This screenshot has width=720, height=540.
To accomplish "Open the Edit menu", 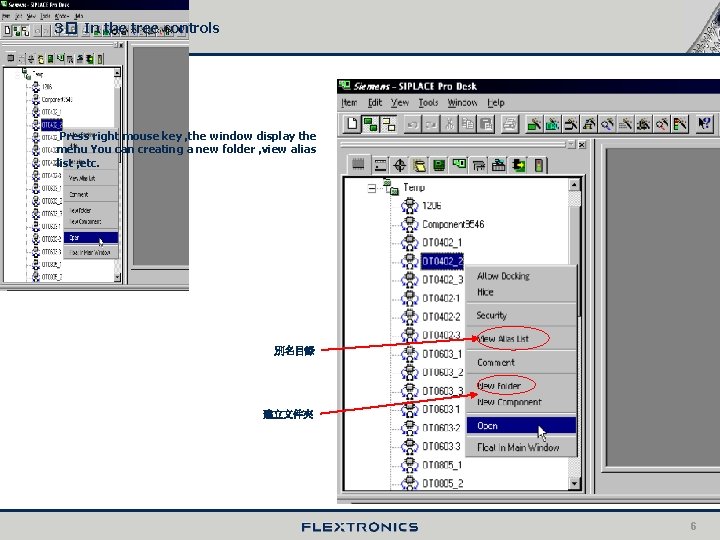I will (x=375, y=103).
